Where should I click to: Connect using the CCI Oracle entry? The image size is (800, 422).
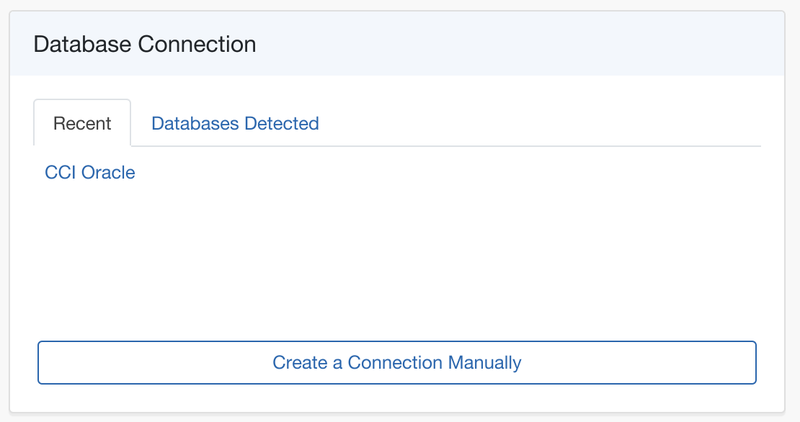click(x=90, y=172)
